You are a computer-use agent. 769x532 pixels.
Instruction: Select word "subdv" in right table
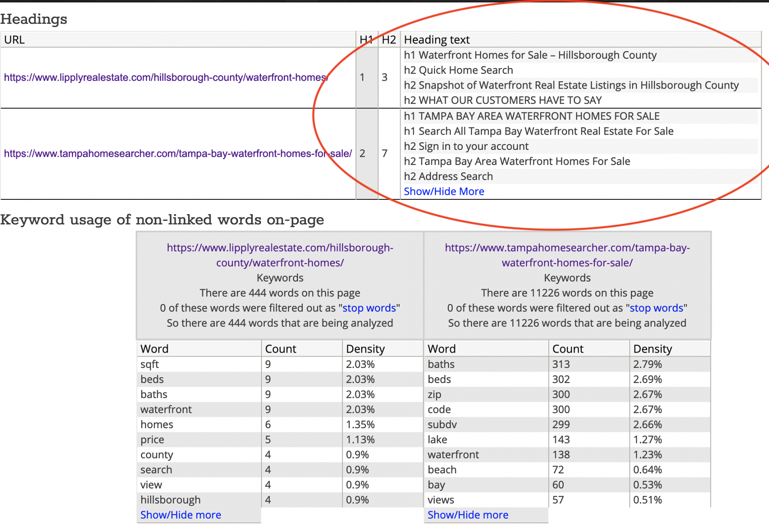pyautogui.click(x=442, y=425)
